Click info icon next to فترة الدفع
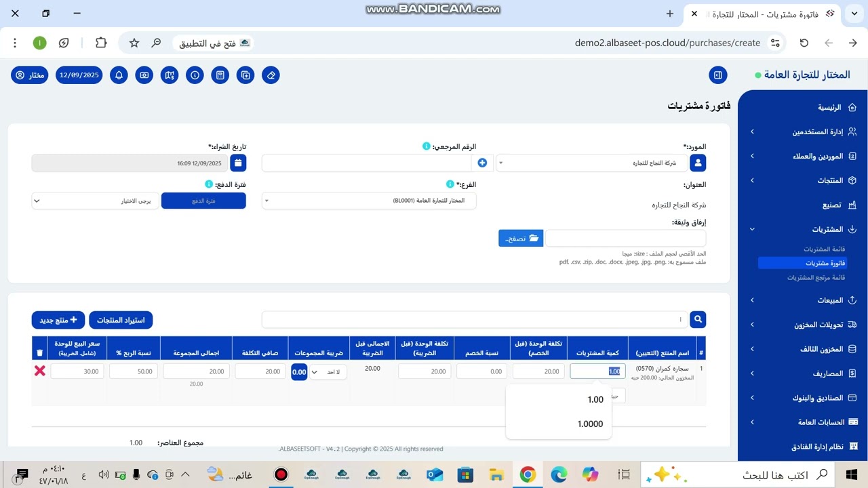 coord(209,184)
